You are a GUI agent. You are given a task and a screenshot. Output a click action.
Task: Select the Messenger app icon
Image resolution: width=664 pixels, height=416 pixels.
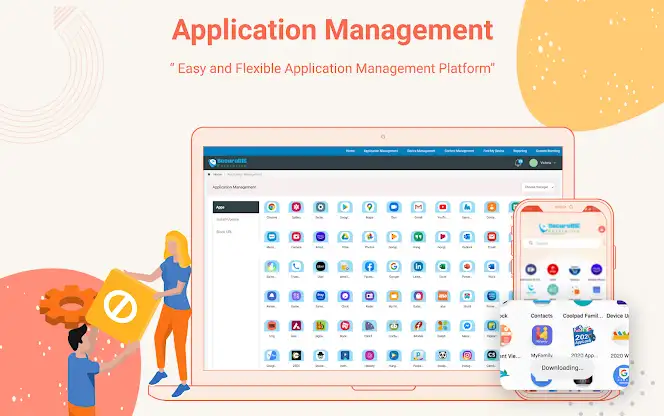tap(467, 326)
